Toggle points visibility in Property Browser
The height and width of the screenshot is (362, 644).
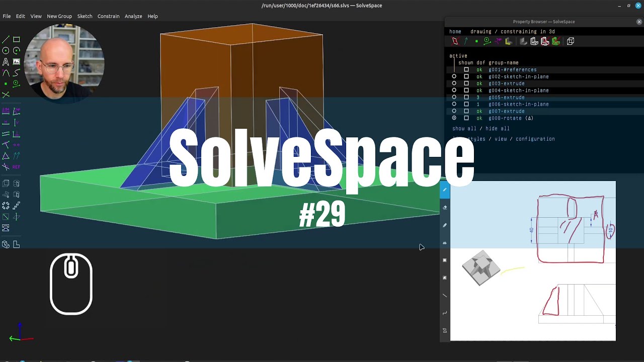tap(476, 41)
